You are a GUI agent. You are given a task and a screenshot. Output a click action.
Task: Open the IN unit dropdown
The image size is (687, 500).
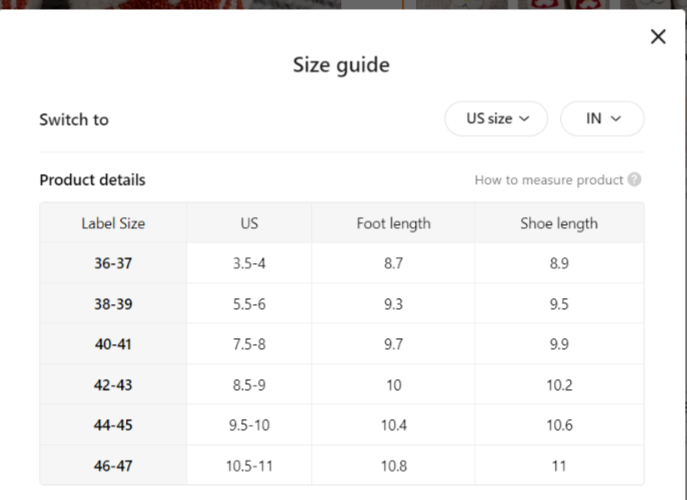coord(602,118)
